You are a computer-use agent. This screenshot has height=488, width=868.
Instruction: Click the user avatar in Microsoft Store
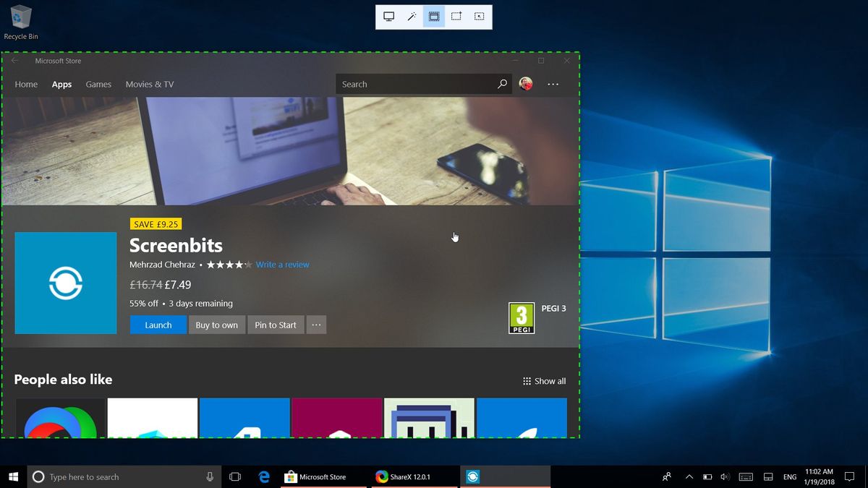(x=525, y=84)
